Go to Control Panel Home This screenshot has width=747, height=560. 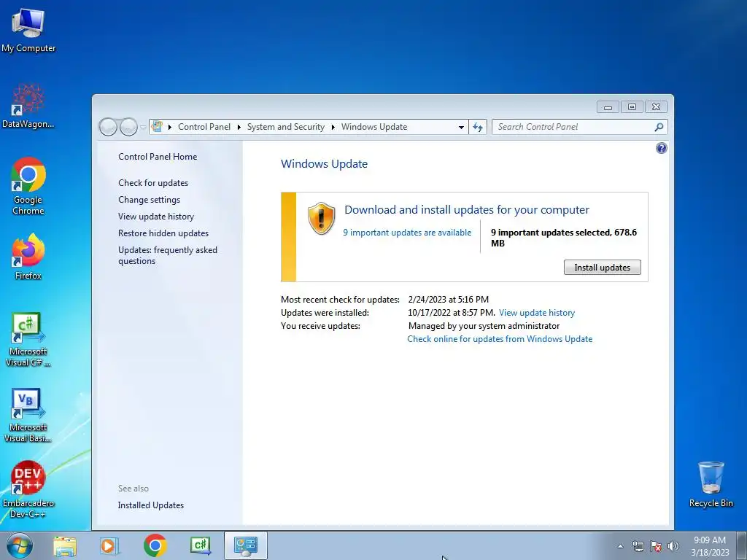[x=158, y=157]
